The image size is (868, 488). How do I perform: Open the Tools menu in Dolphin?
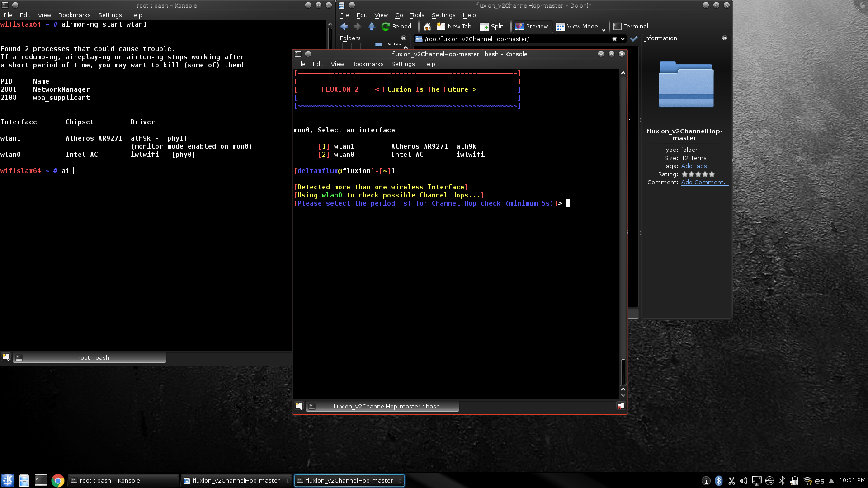coord(417,15)
